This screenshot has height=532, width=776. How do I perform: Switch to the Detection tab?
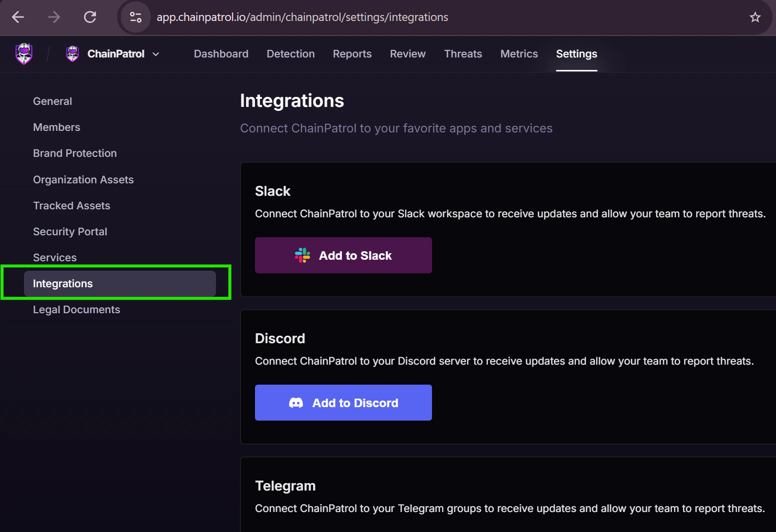click(x=290, y=54)
